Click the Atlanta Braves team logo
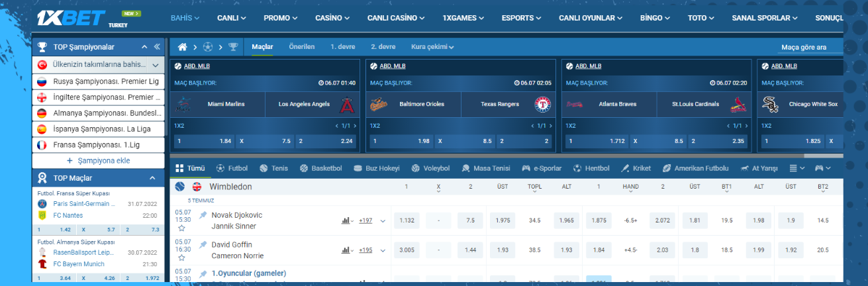868x286 pixels. pyautogui.click(x=575, y=105)
